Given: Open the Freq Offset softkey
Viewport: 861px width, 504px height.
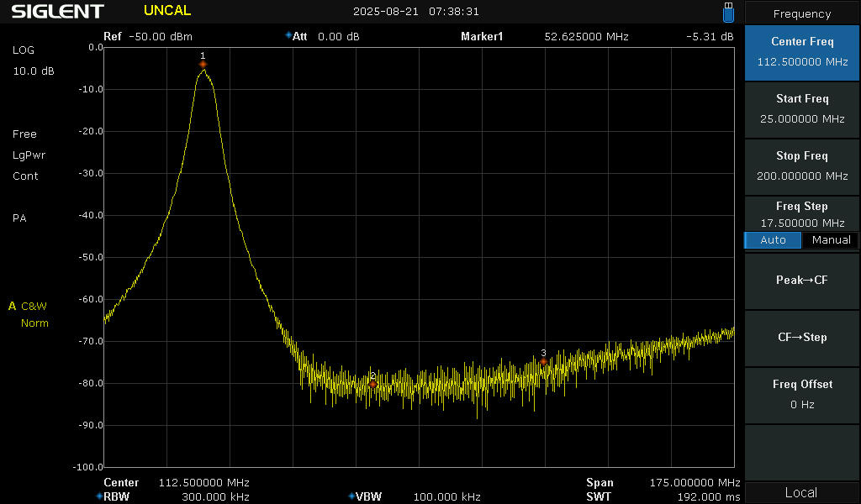Looking at the screenshot, I should [801, 394].
